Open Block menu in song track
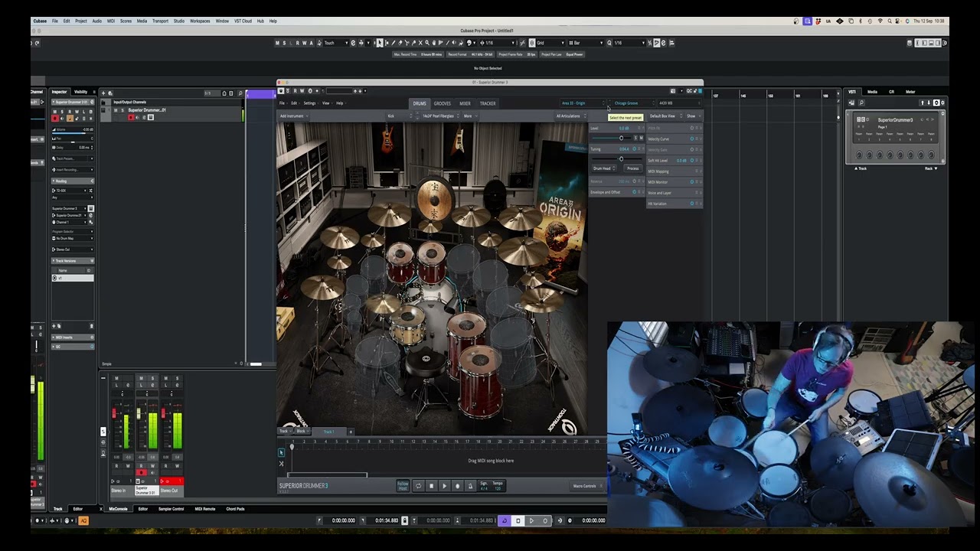 coord(303,431)
